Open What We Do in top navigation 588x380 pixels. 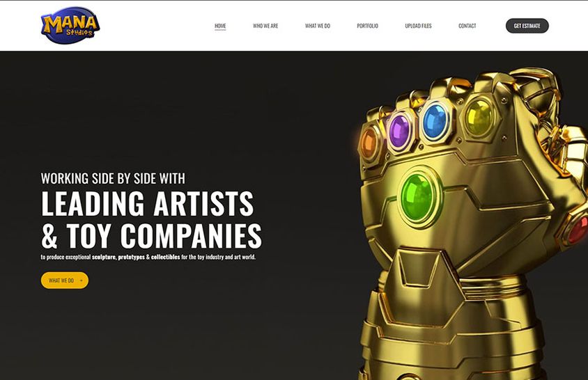[x=318, y=26]
